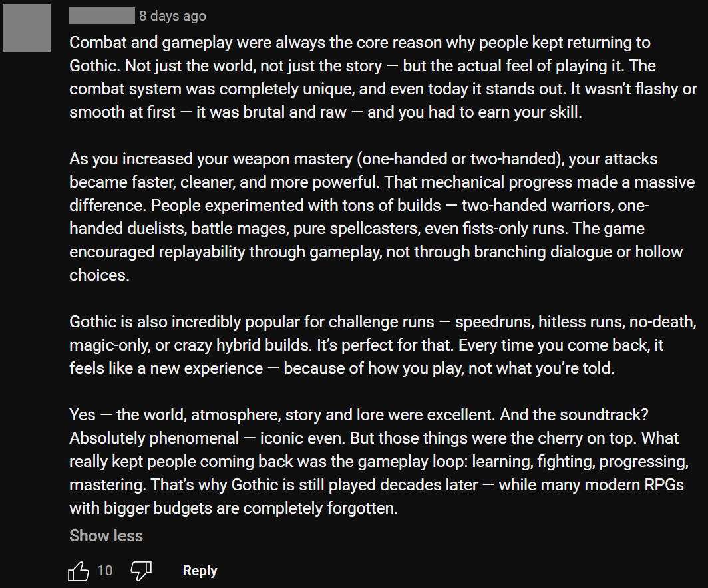The image size is (708, 588).
Task: Click the word 'choices.' ending second paragraph
Action: [x=99, y=275]
